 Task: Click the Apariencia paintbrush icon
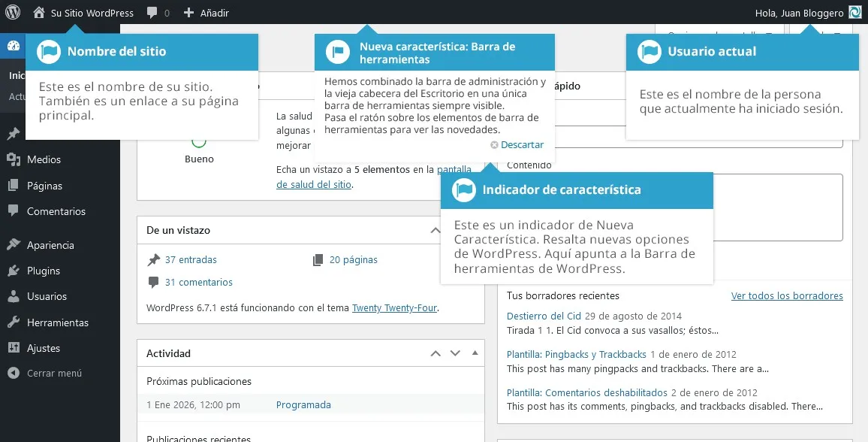(14, 245)
